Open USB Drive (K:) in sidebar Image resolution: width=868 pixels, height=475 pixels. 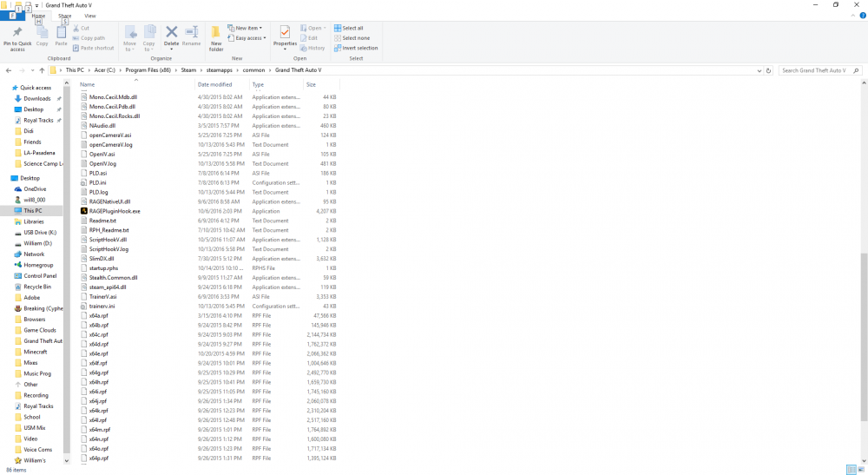pyautogui.click(x=40, y=233)
